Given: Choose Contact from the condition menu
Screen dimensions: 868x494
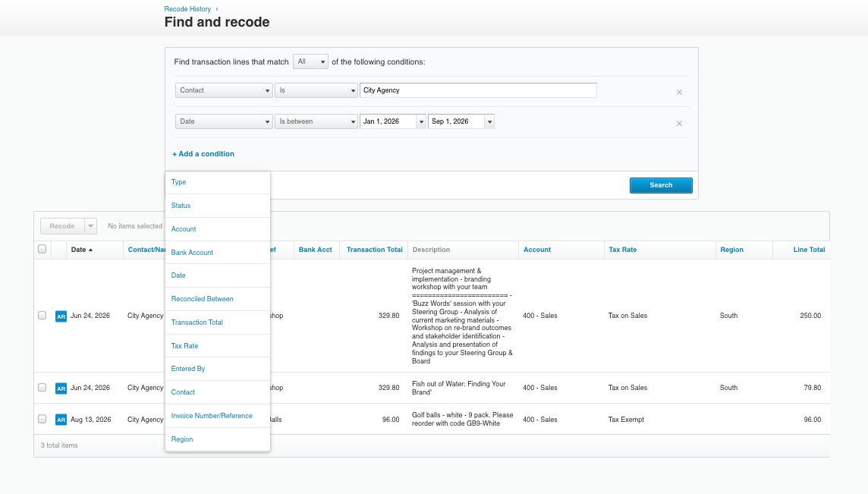Looking at the screenshot, I should (218, 392).
